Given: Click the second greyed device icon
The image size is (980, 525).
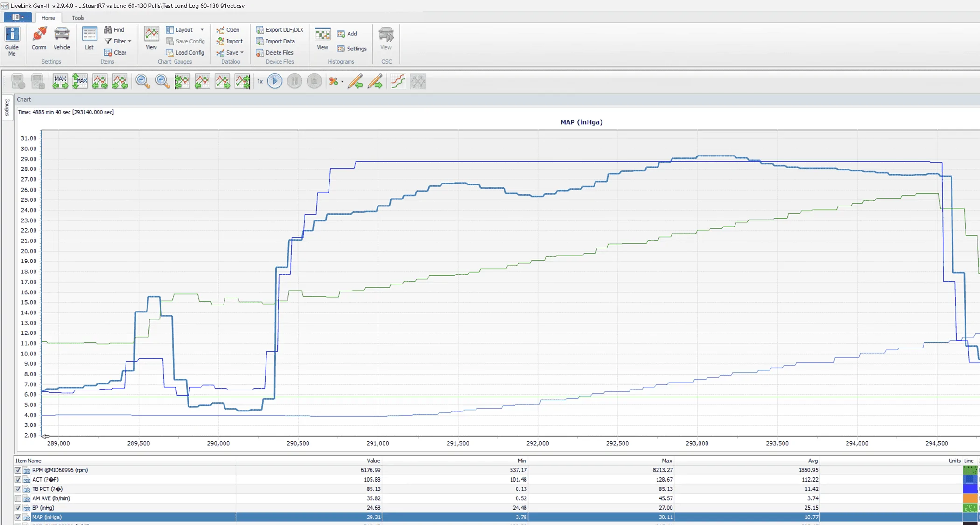Looking at the screenshot, I should click(x=38, y=81).
